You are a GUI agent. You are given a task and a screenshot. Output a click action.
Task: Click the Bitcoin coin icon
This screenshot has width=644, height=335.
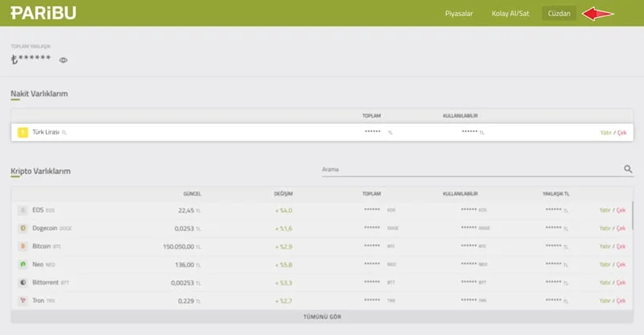[23, 246]
